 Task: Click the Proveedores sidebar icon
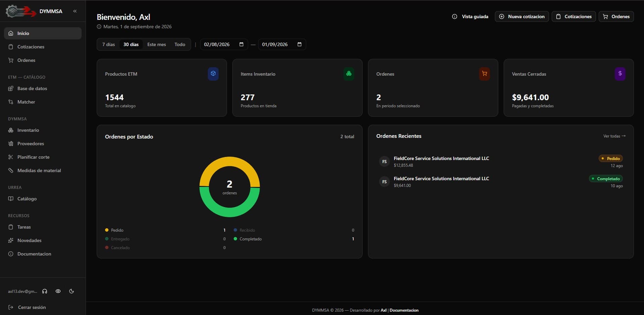coord(11,144)
